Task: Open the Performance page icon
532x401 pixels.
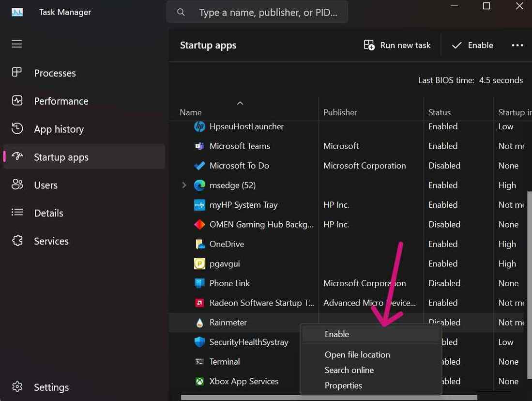Action: point(17,101)
